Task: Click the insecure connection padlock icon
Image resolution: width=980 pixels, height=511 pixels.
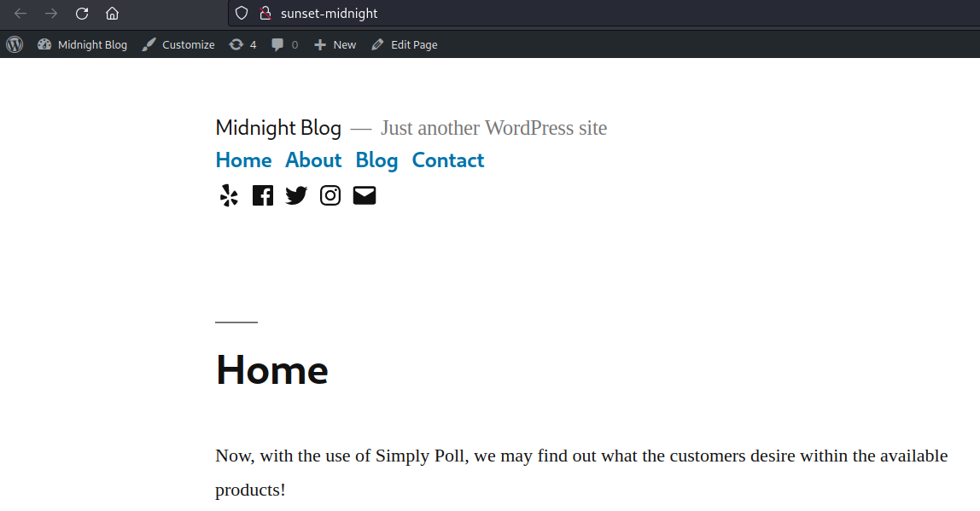Action: (x=265, y=14)
